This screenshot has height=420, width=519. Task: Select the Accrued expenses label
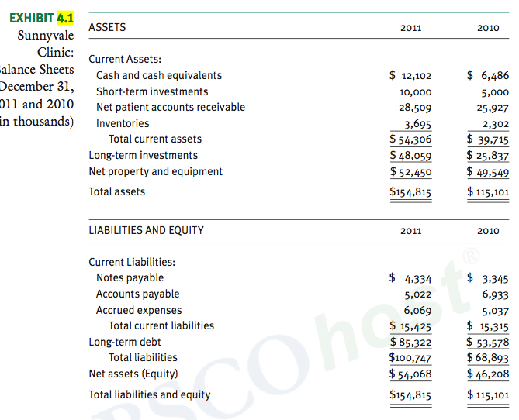pyautogui.click(x=139, y=310)
